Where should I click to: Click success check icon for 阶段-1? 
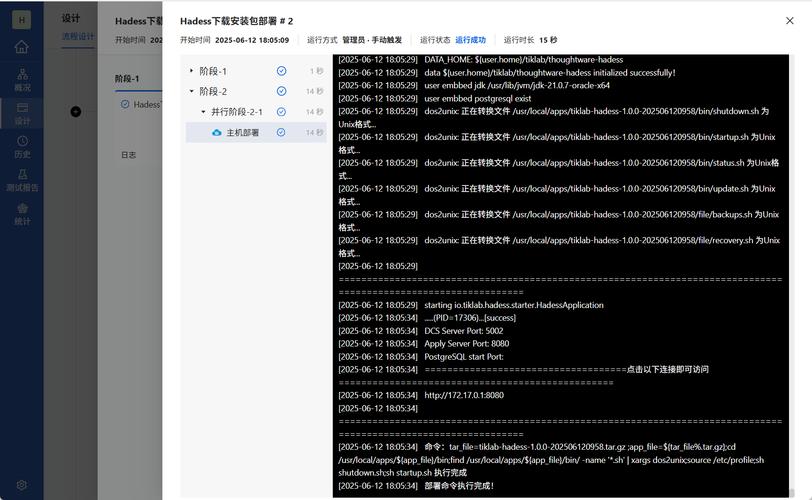(281, 71)
